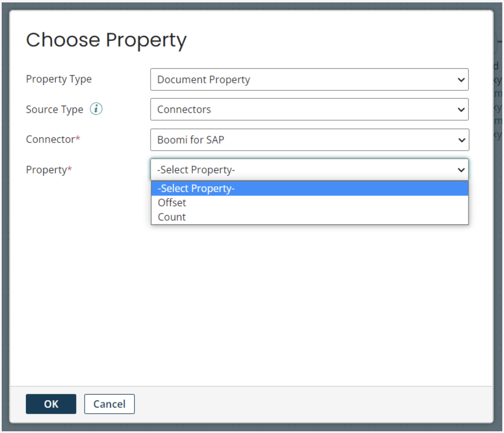Confirm with the OK button

pos(51,404)
